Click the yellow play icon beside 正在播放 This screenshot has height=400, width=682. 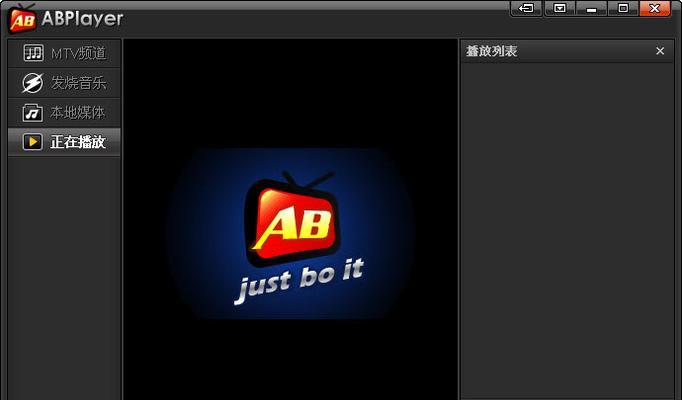point(33,142)
